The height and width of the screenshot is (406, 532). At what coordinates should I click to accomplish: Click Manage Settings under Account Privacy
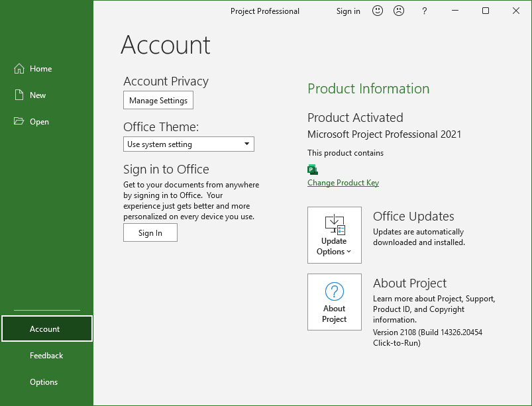158,100
